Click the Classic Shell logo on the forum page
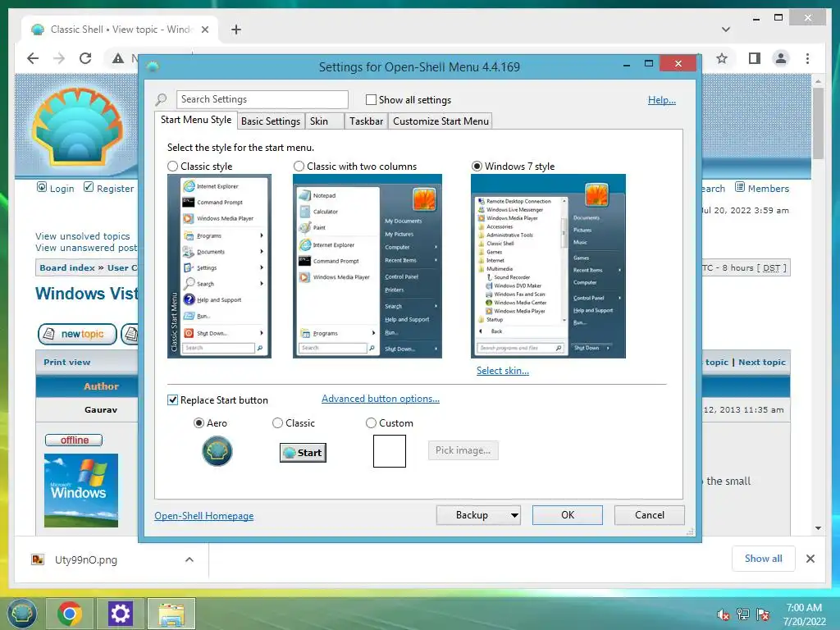Screen dimensions: 840x630 pyautogui.click(x=78, y=126)
